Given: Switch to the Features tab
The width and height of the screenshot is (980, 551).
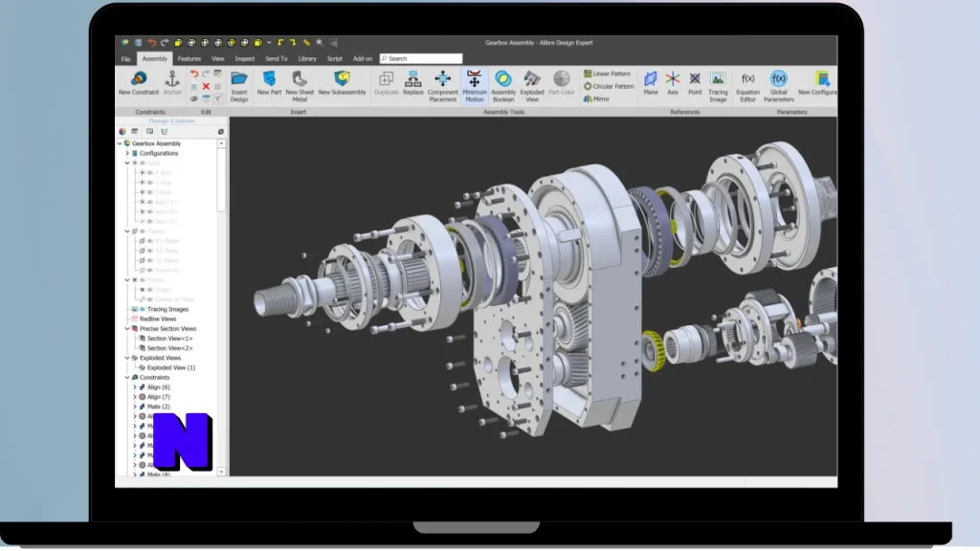Looking at the screenshot, I should [x=189, y=58].
